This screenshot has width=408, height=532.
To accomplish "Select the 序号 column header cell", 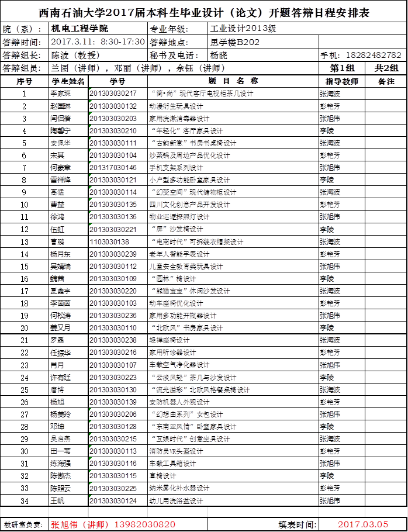I will click(x=24, y=81).
